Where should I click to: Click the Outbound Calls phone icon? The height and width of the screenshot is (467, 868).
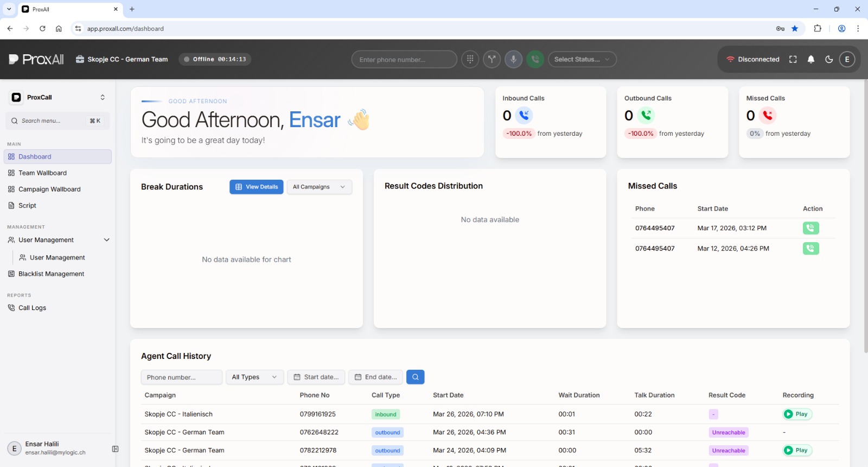[646, 115]
